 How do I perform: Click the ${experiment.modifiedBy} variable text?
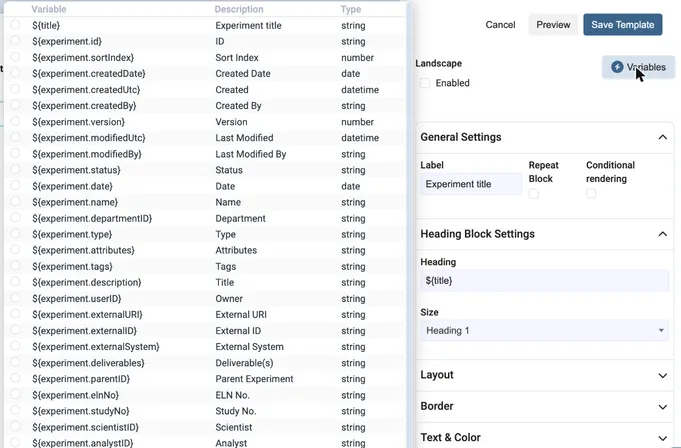[87, 154]
